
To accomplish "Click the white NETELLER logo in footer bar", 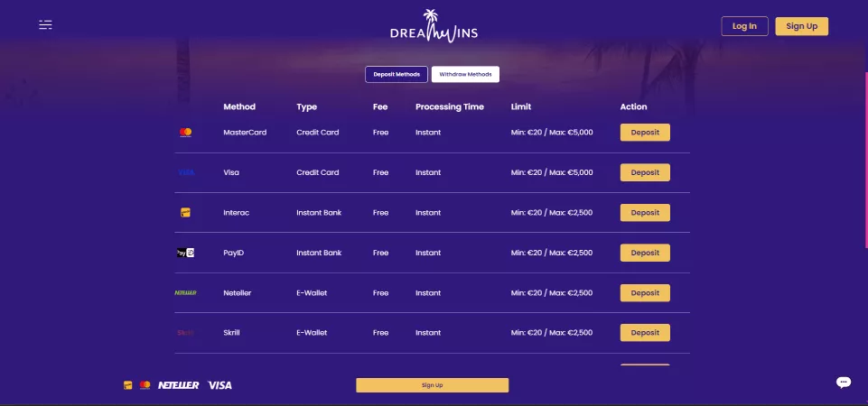I will click(178, 385).
